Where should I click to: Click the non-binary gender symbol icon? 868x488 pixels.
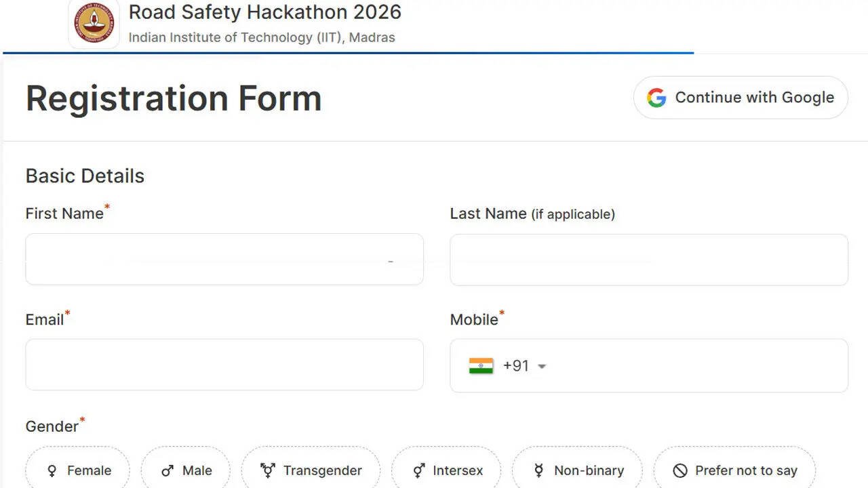click(538, 470)
